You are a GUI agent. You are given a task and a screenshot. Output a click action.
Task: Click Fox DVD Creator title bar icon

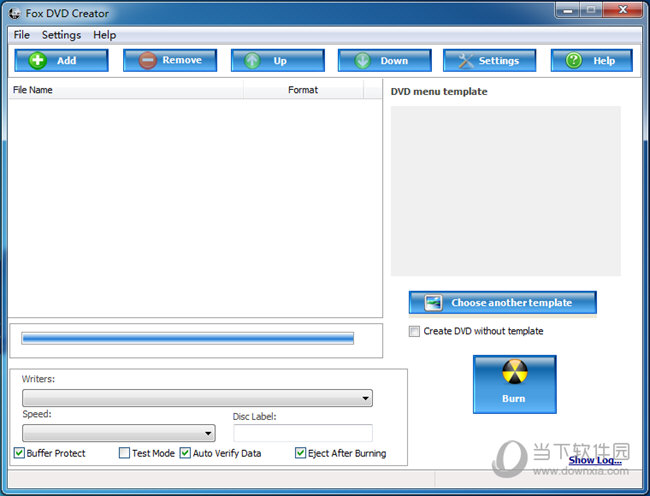point(15,14)
